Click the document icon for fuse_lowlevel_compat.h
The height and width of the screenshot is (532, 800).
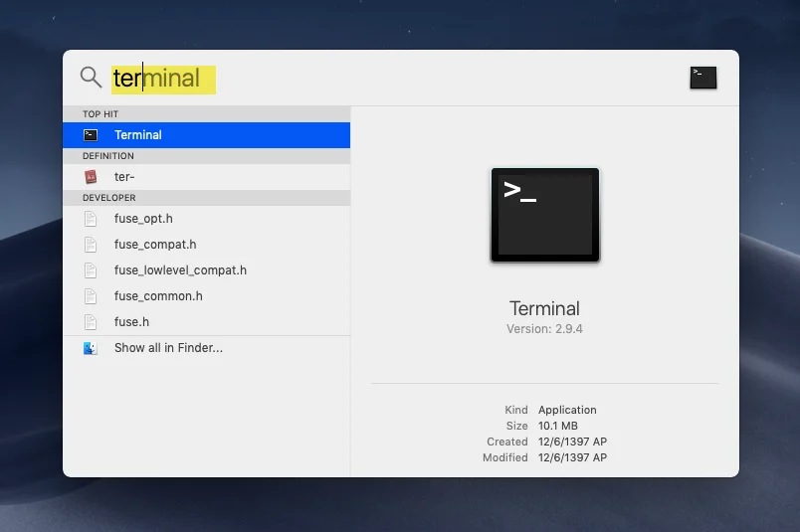tap(91, 270)
